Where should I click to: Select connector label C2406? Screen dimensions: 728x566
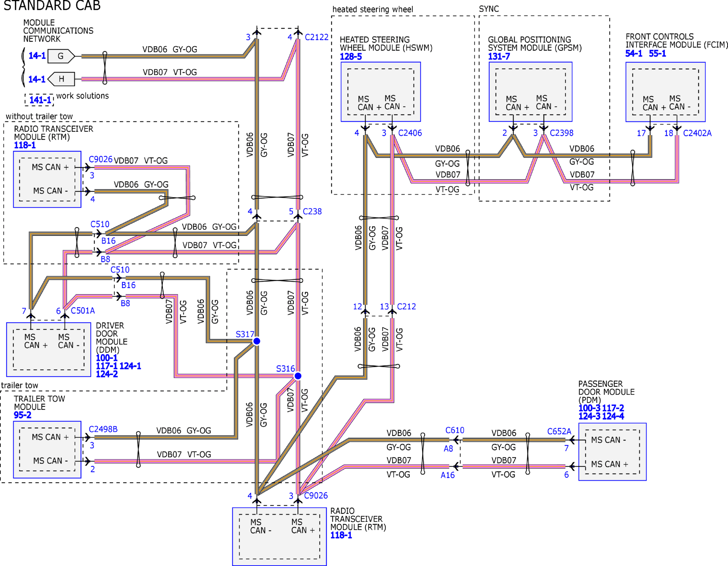coord(410,133)
